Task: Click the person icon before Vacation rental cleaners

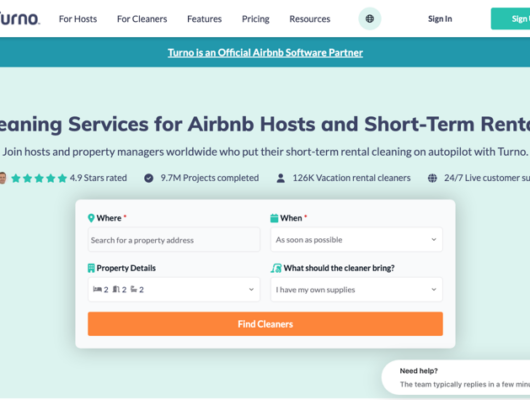Action: pyautogui.click(x=281, y=178)
